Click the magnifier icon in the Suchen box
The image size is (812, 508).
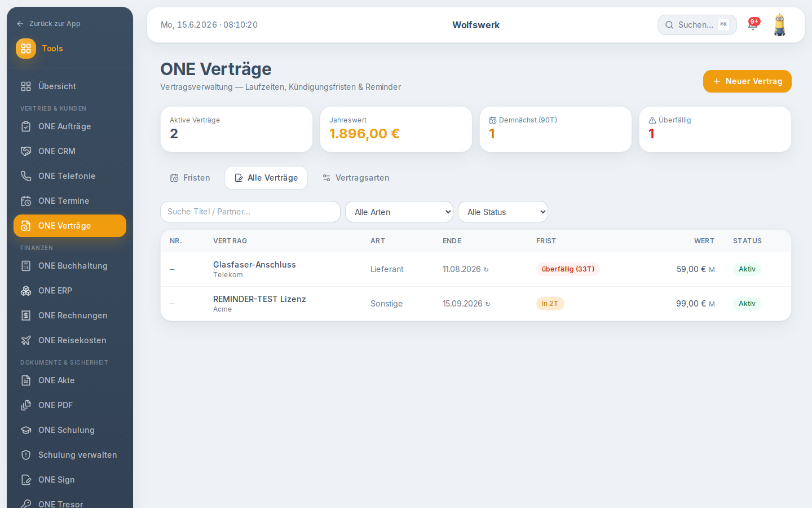coord(669,25)
